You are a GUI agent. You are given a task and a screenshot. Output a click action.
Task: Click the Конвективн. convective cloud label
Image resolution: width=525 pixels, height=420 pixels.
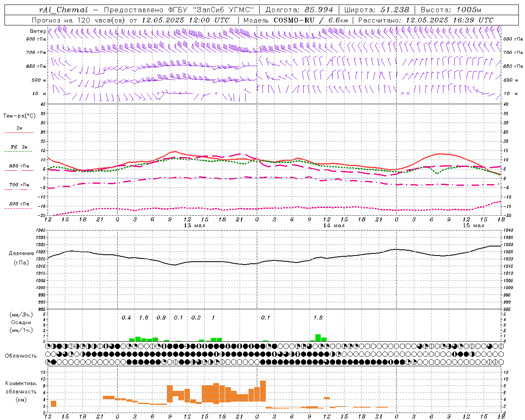coord(21,383)
